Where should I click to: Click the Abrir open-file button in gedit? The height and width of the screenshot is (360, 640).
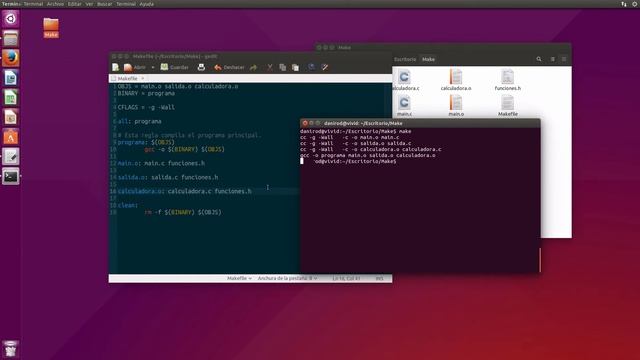click(135, 67)
